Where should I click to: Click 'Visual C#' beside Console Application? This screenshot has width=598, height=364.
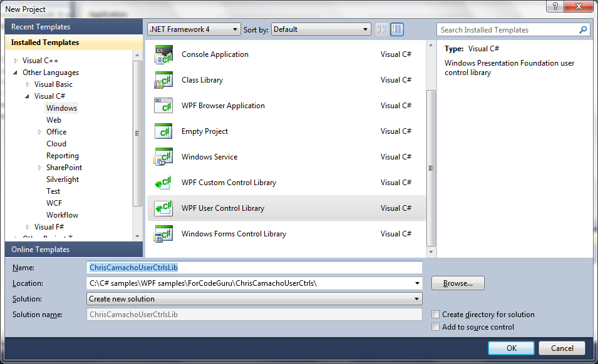[x=396, y=54]
